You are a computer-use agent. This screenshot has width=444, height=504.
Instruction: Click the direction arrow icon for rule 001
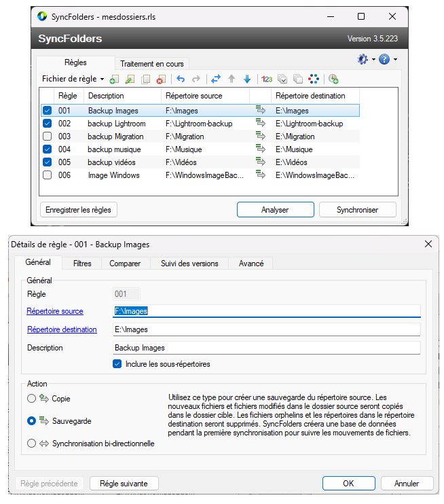261,110
